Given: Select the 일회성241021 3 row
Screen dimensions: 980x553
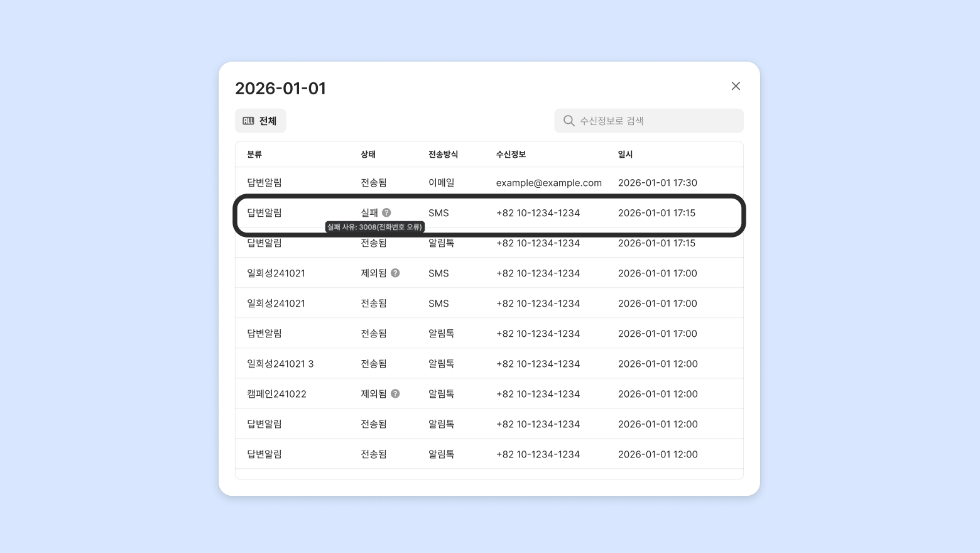Looking at the screenshot, I should (x=489, y=364).
